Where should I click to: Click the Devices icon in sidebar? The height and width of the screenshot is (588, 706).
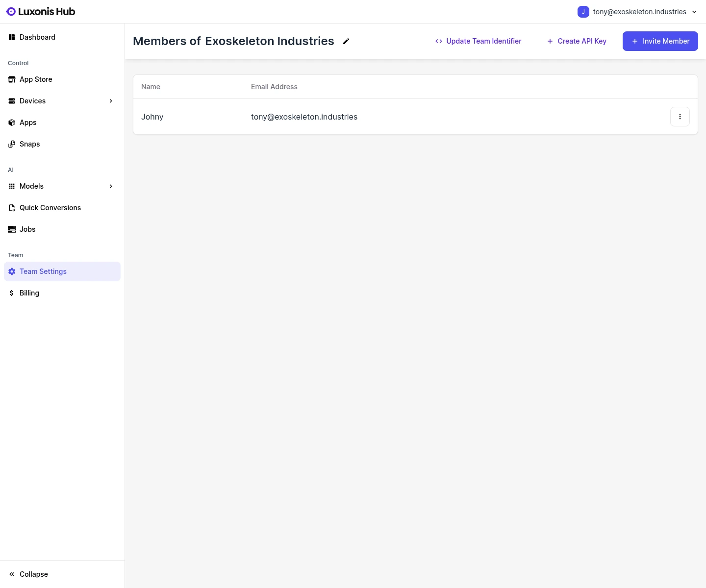coord(12,101)
